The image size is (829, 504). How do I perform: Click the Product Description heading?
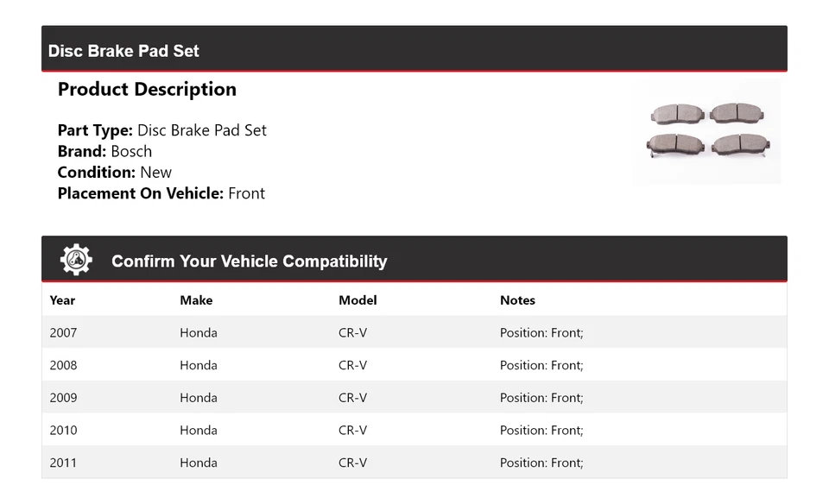tap(147, 90)
